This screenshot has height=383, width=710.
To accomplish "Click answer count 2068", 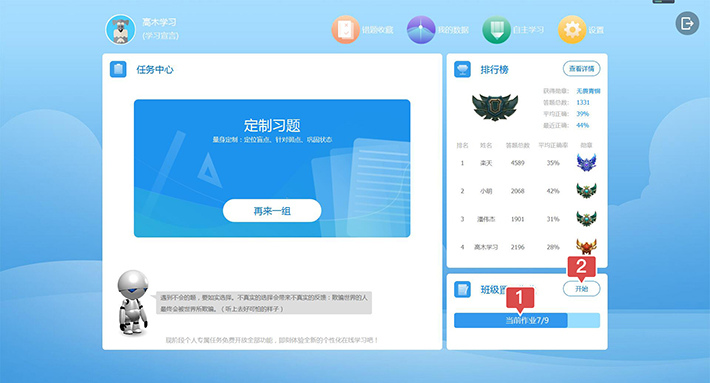I will tap(518, 191).
